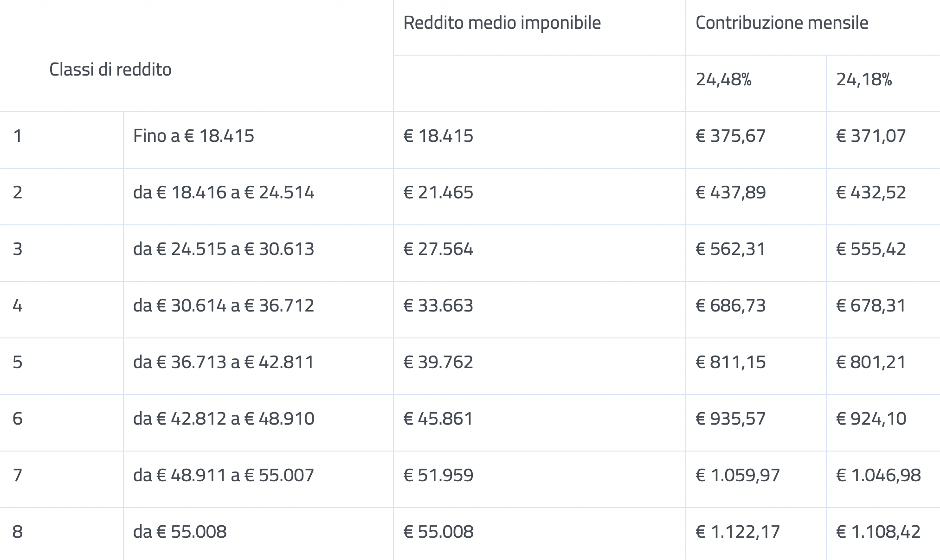
Task: Select the € 935,57 contribution cell
Action: (x=731, y=419)
